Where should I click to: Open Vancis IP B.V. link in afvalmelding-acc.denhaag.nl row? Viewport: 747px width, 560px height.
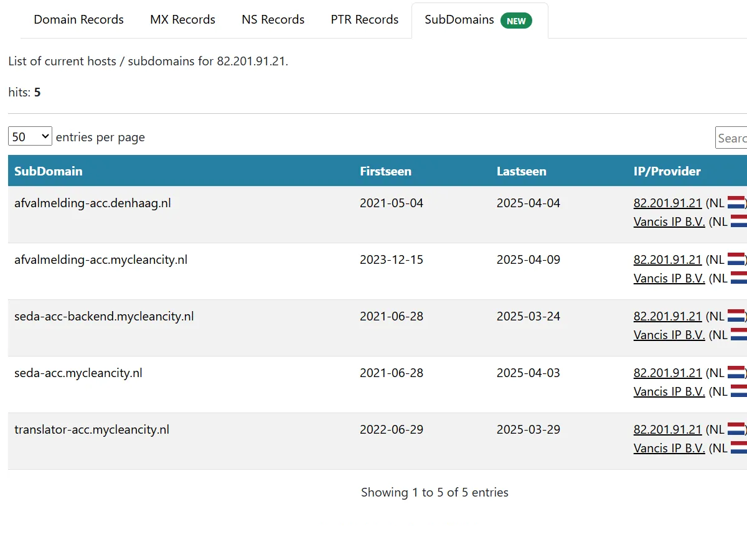tap(669, 222)
